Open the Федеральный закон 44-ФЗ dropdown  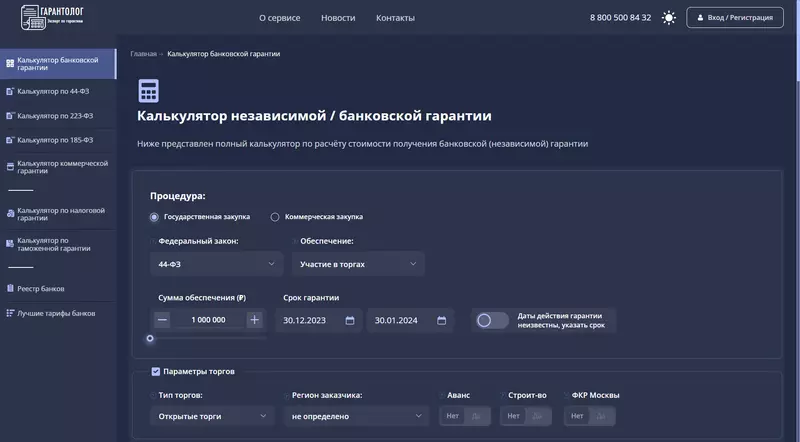coord(216,264)
